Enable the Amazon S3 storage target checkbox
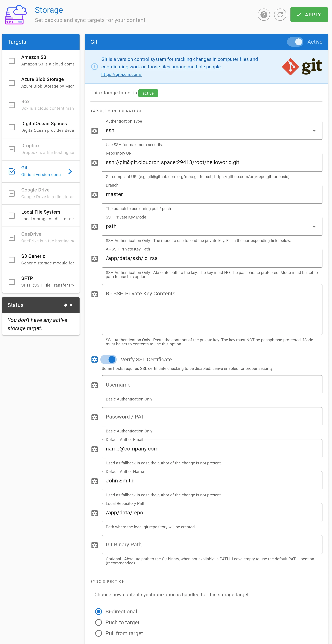The width and height of the screenshot is (332, 644). 12,61
